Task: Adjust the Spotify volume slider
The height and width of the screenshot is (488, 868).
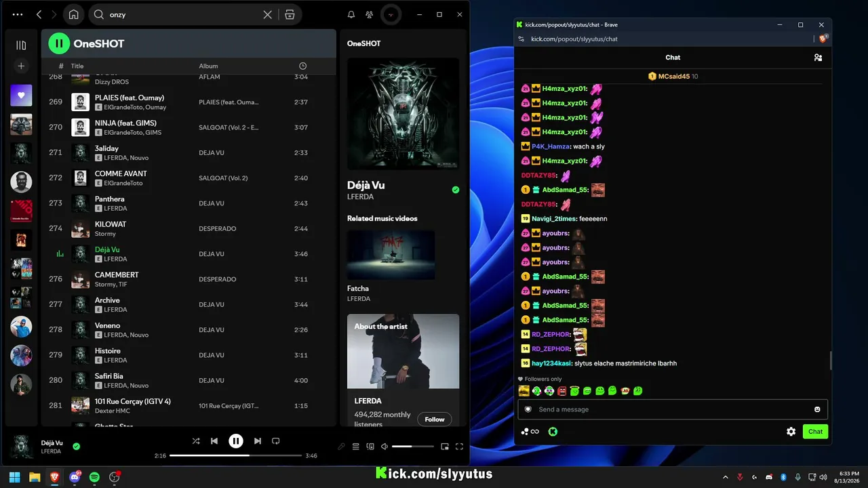Action: coord(413,447)
